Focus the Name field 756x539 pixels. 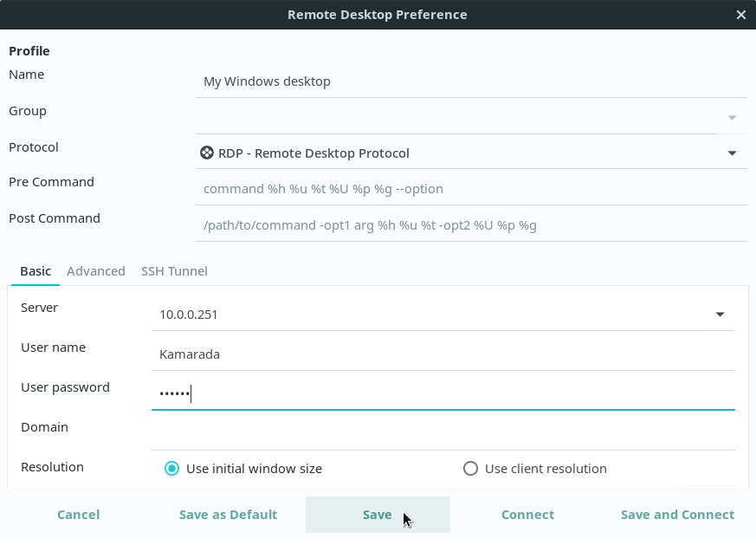click(x=470, y=81)
